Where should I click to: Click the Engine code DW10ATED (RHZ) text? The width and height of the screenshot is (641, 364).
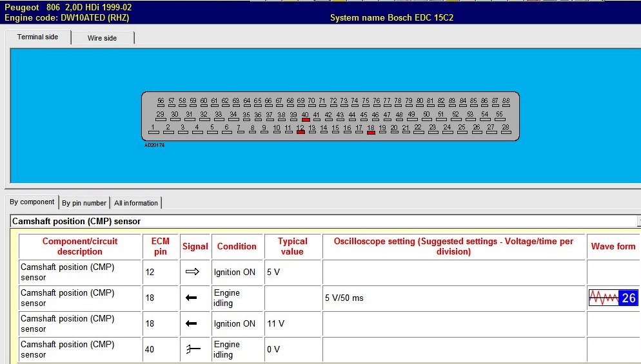pyautogui.click(x=66, y=17)
